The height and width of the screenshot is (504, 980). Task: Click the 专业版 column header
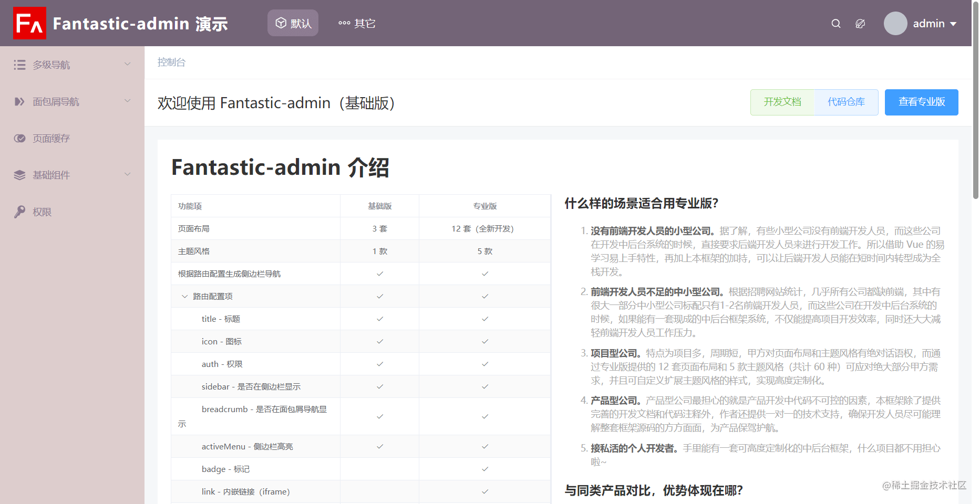tap(485, 206)
